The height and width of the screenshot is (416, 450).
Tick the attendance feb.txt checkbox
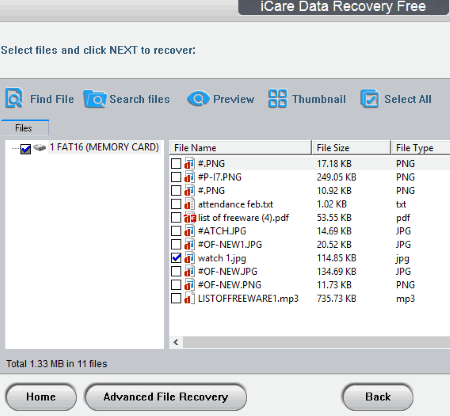click(176, 204)
